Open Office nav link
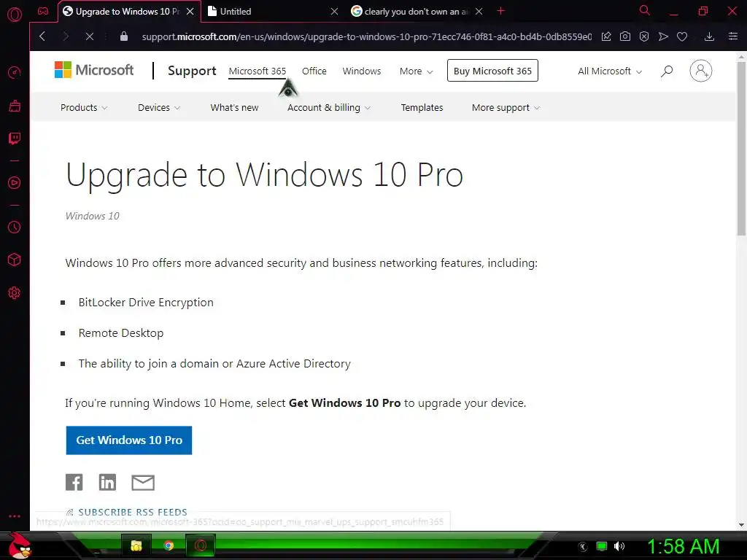 [314, 71]
